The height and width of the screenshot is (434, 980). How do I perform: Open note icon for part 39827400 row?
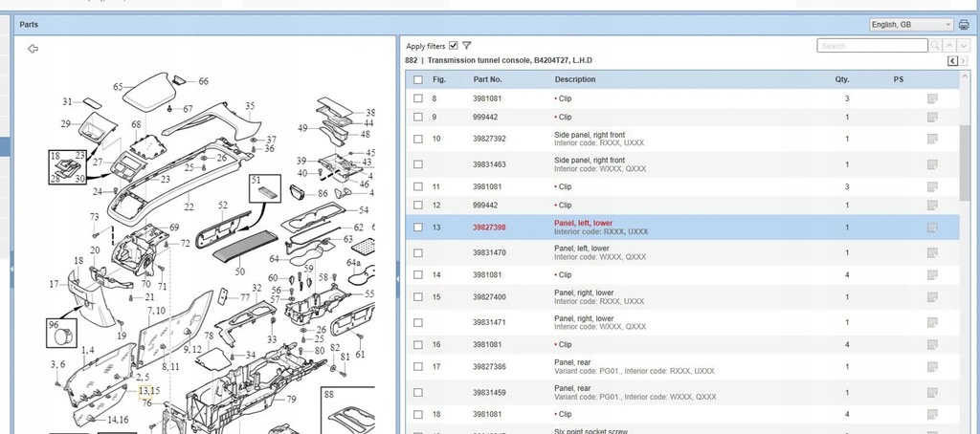pyautogui.click(x=932, y=297)
